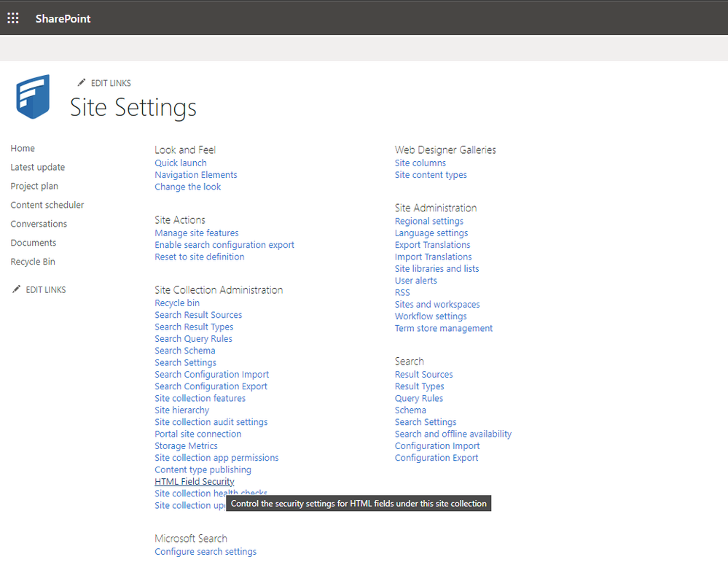Image resolution: width=728 pixels, height=573 pixels.
Task: Open Portal site connection link
Action: tap(198, 434)
